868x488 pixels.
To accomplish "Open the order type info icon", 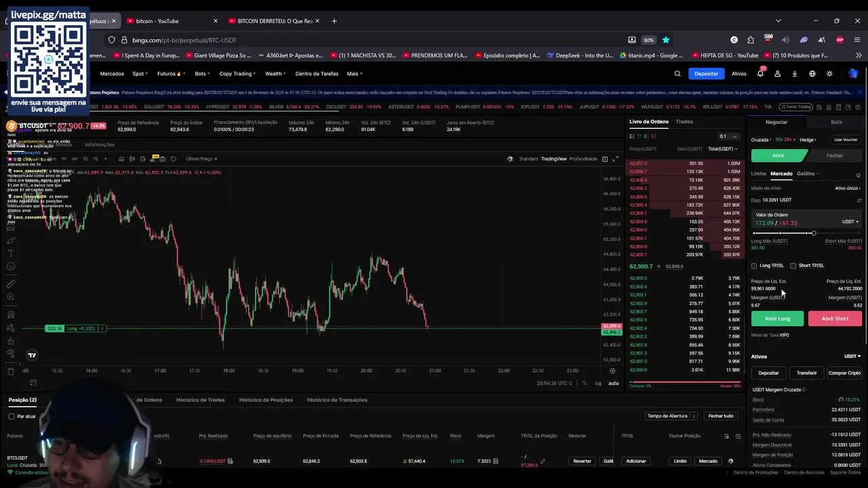I will coord(859,175).
